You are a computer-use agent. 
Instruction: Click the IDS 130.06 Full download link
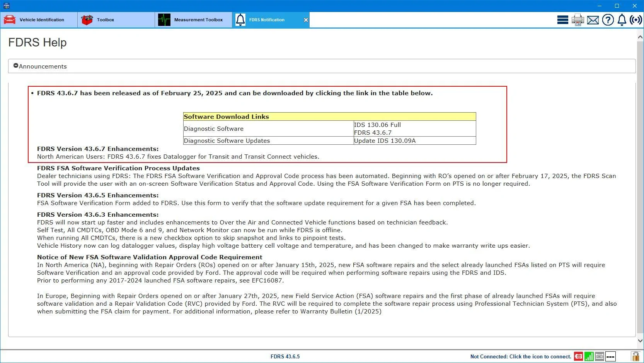377,125
